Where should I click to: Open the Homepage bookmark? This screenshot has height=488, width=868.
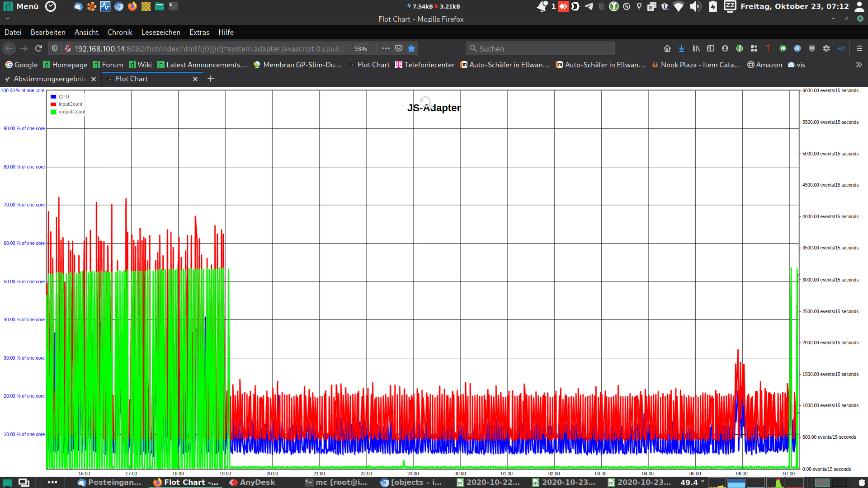click(65, 65)
